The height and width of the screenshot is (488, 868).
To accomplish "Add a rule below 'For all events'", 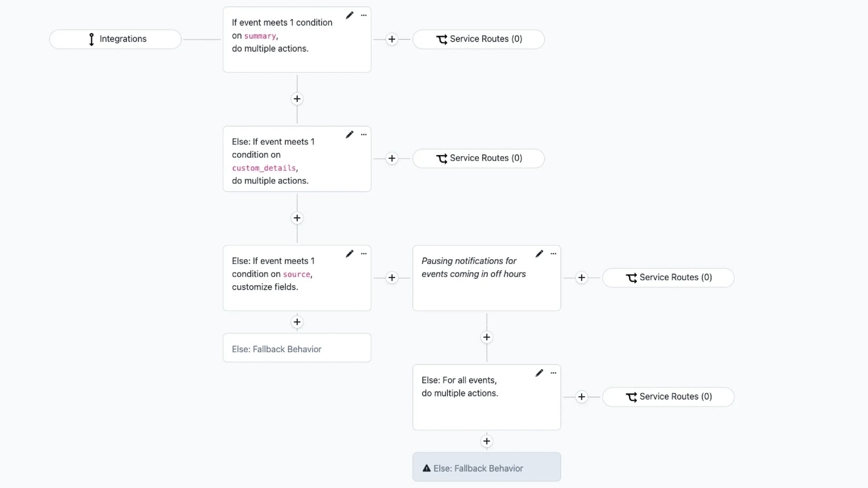I will pos(486,441).
